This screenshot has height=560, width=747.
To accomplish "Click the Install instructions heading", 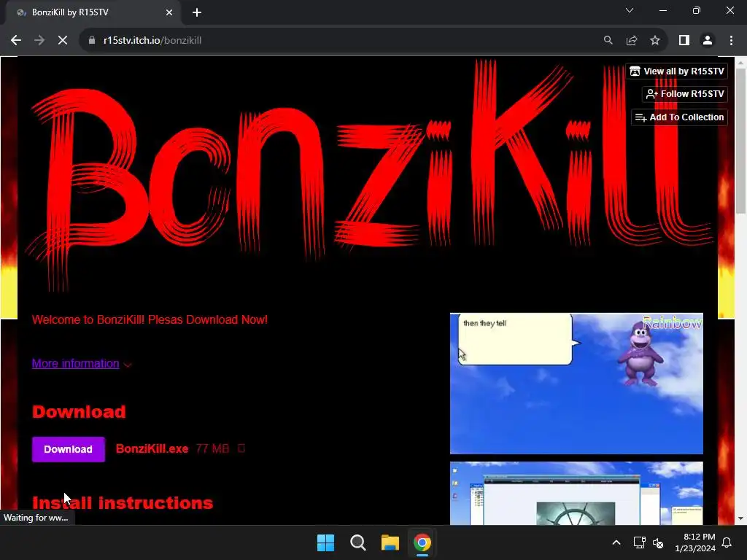I will click(123, 503).
